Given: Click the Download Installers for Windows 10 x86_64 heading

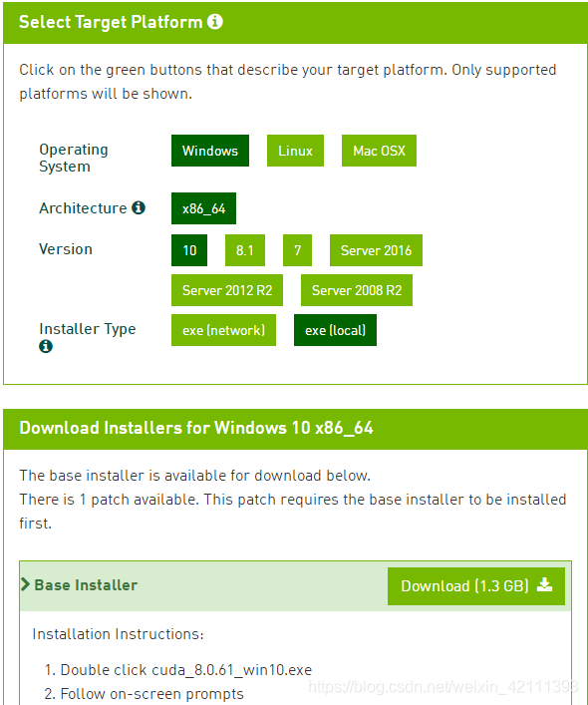Looking at the screenshot, I should (x=196, y=428).
